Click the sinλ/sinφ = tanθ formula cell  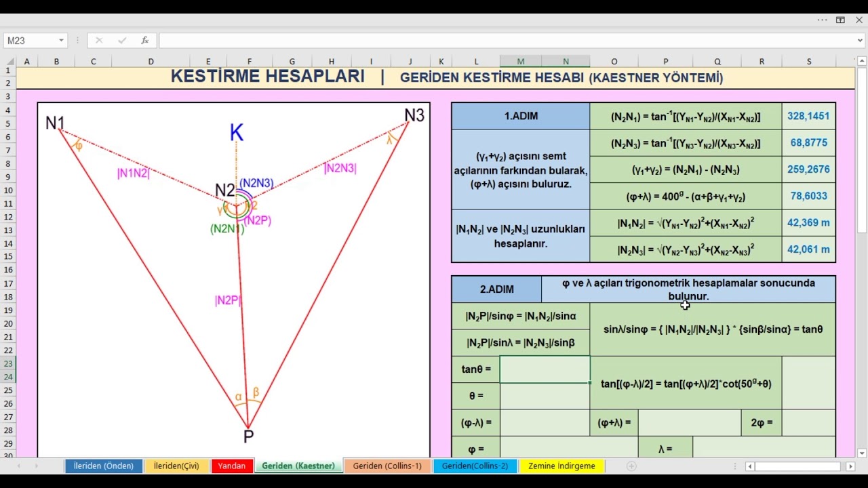(x=713, y=329)
